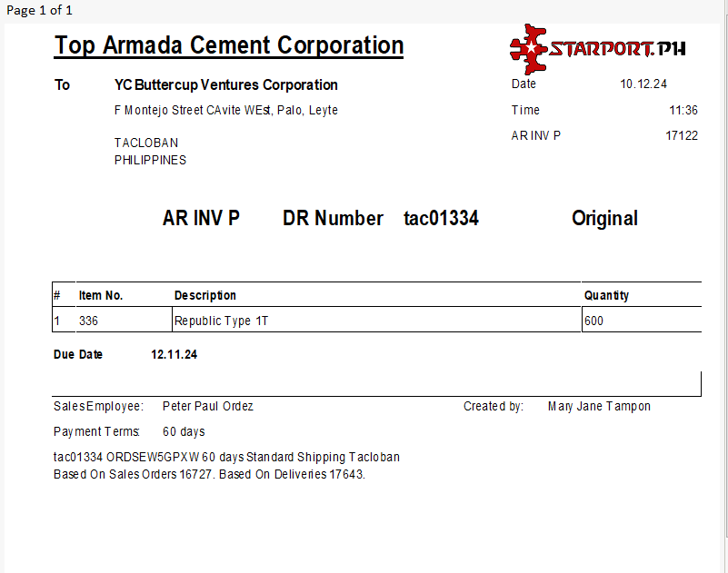Screen dimensions: 728x573
Task: Click the F Montejo Street address line
Action: [x=225, y=111]
